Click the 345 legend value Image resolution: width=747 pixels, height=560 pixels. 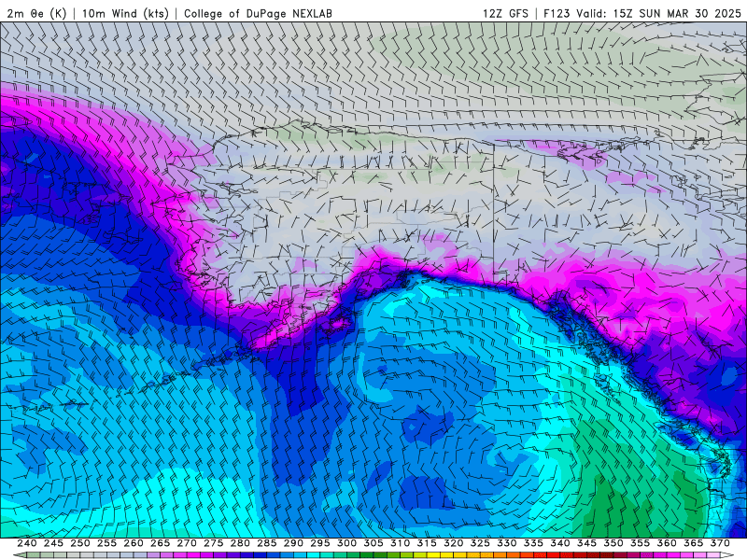pos(587,543)
